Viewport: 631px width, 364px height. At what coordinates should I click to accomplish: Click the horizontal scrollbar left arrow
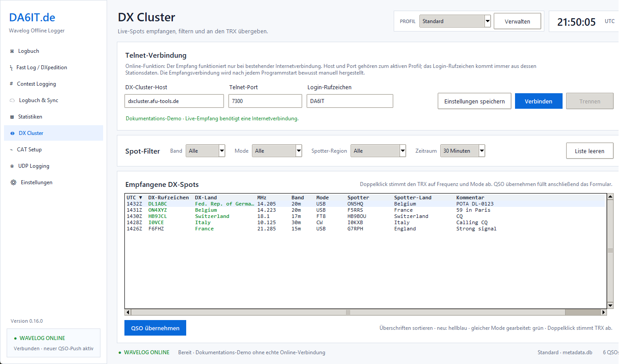click(128, 312)
